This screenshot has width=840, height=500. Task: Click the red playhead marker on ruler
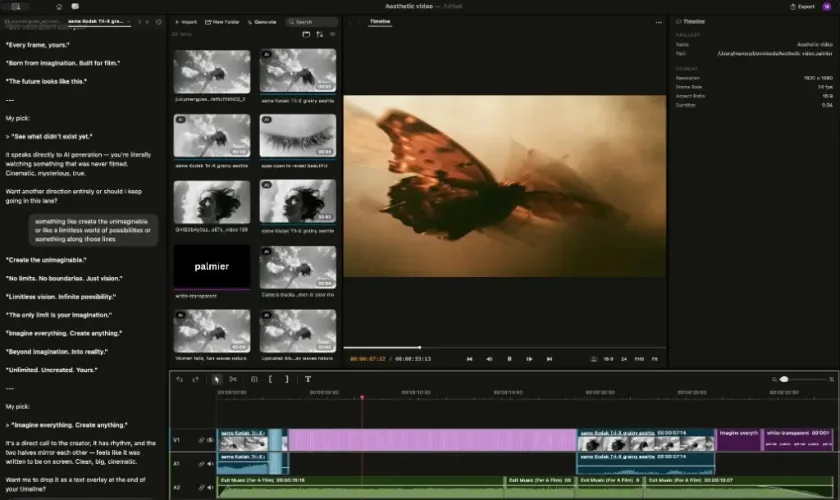pyautogui.click(x=362, y=398)
